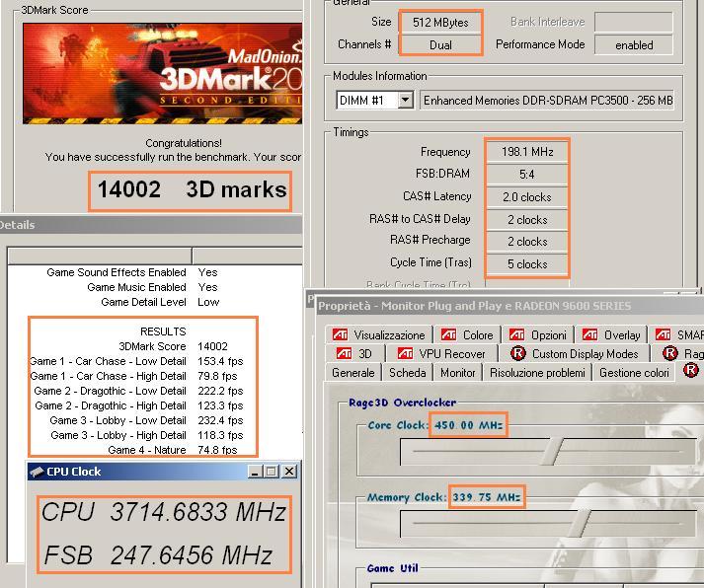Select '3DMark Score 14002' results row
Image resolution: width=704 pixels, height=588 pixels.
tap(173, 346)
